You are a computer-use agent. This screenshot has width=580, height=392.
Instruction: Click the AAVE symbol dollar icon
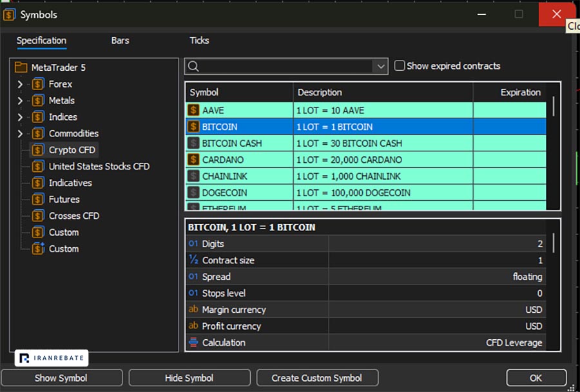(193, 110)
